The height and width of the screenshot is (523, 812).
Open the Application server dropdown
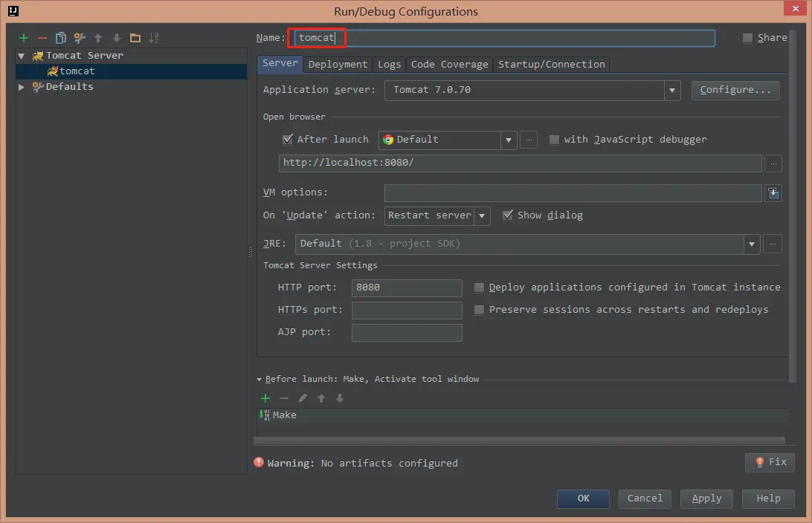coord(671,91)
